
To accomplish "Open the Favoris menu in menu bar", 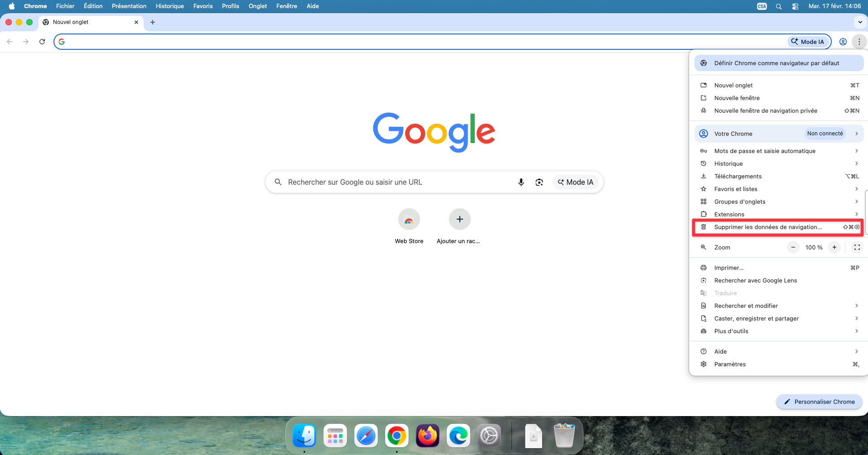I will pos(203,6).
